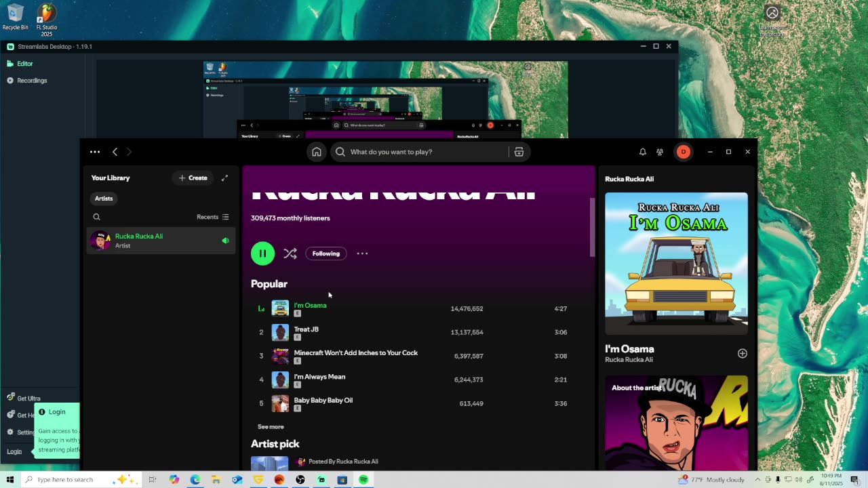Open Task View on the taskbar
Screen dimensions: 868x488
point(153,480)
